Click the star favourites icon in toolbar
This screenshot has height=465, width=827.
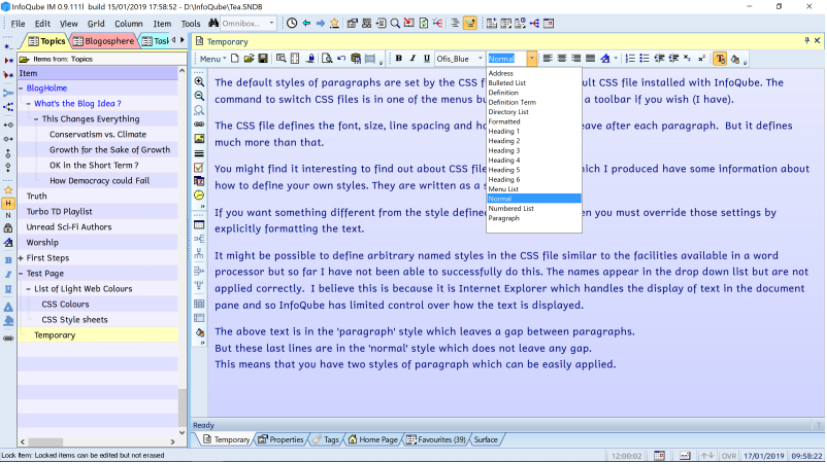click(334, 23)
